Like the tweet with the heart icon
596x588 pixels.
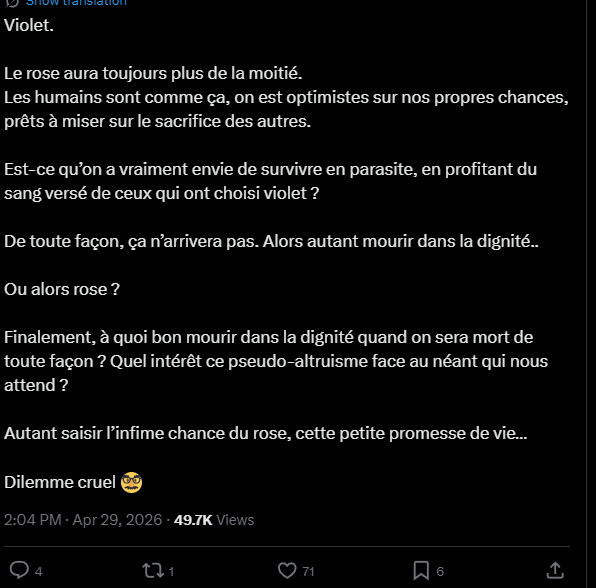pos(287,571)
